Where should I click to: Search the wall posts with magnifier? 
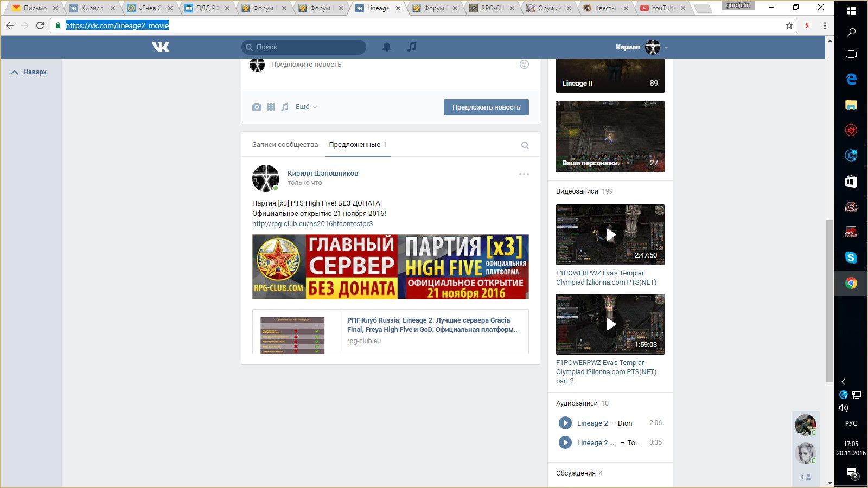(x=525, y=145)
